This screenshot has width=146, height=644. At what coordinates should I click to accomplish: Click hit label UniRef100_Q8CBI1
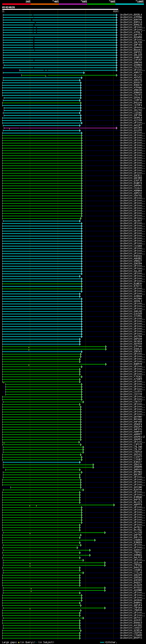tap(131, 175)
